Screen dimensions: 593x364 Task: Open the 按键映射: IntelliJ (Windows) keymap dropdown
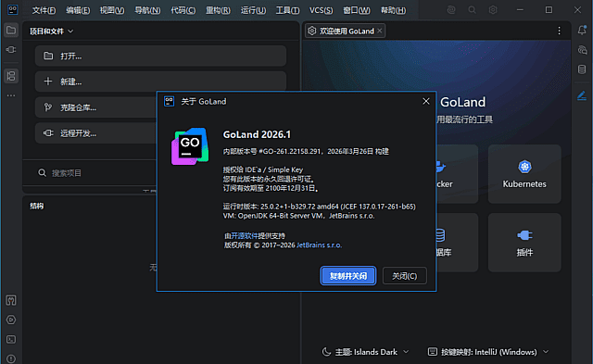coord(488,352)
